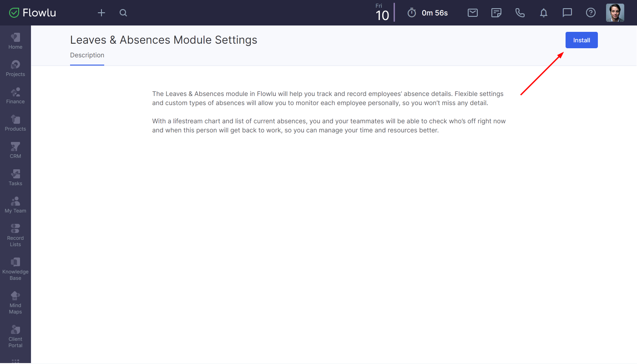Open My Team in sidebar
This screenshot has width=637, height=364.
[15, 205]
